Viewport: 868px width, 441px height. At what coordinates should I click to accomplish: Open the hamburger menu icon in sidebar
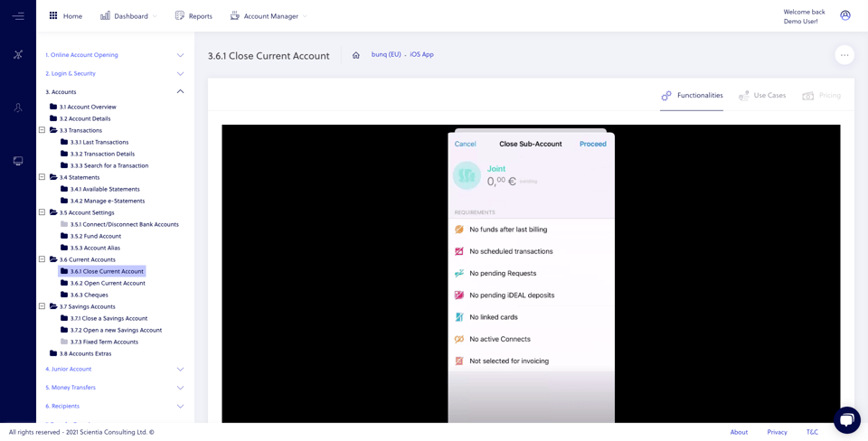tap(18, 16)
